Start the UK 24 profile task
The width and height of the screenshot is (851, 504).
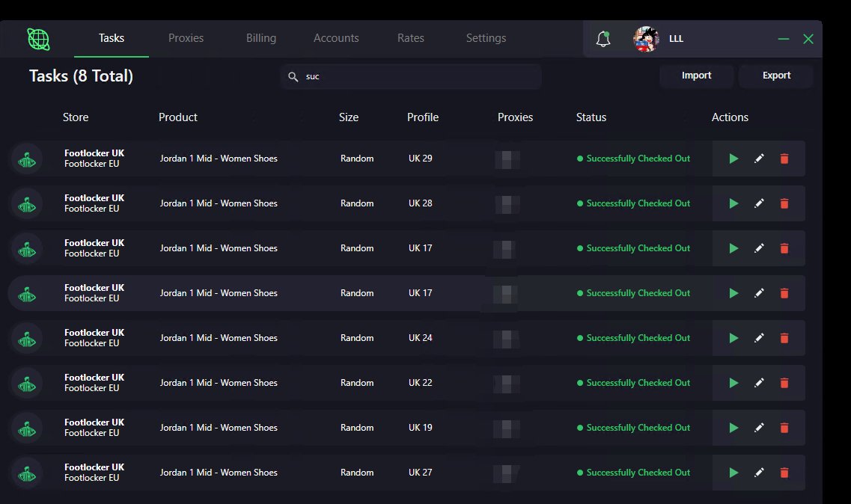pyautogui.click(x=733, y=338)
